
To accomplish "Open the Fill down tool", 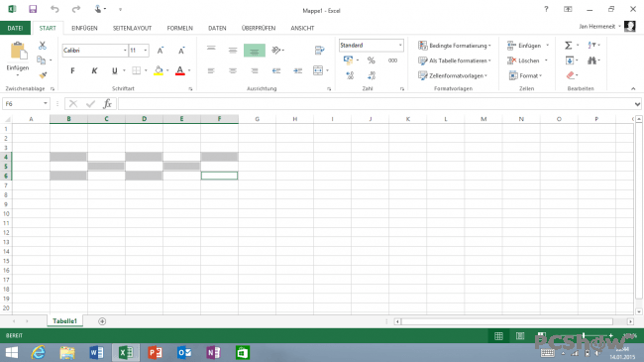I will tap(570, 60).
